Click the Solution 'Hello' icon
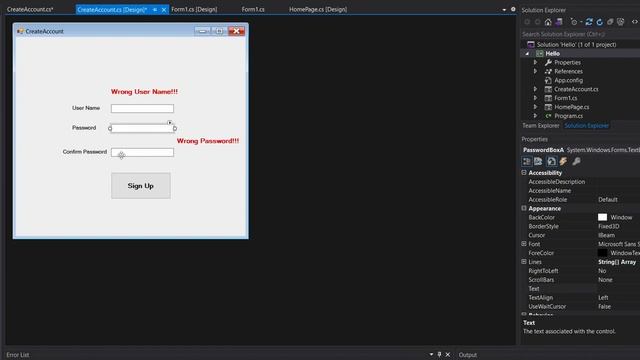This screenshot has width=640, height=360. click(x=531, y=44)
